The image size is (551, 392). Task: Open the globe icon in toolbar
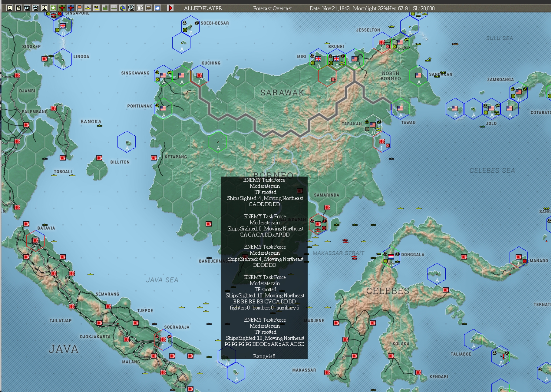pyautogui.click(x=122, y=8)
